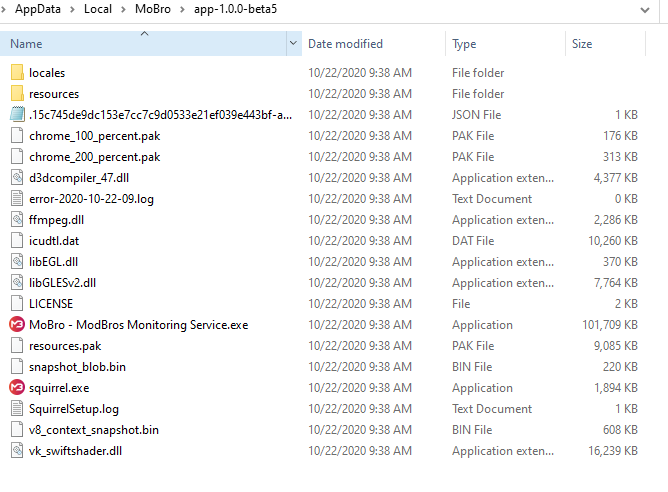Select resources.pak file name
The width and height of the screenshot is (668, 492).
[65, 346]
